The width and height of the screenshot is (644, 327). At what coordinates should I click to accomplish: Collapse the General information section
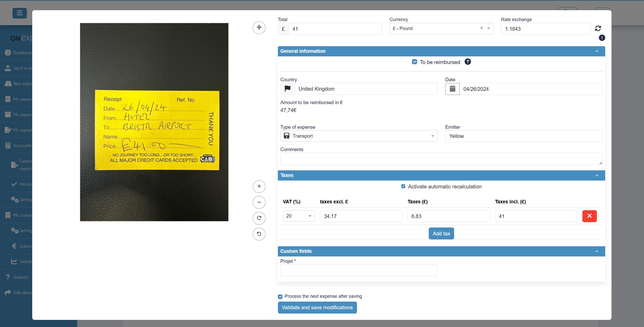[597, 51]
